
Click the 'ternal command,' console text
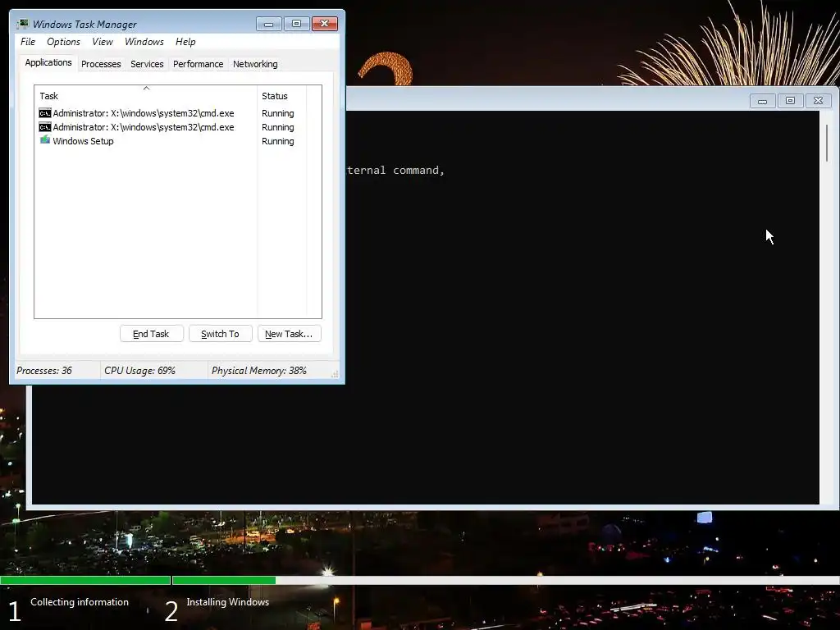click(x=396, y=171)
